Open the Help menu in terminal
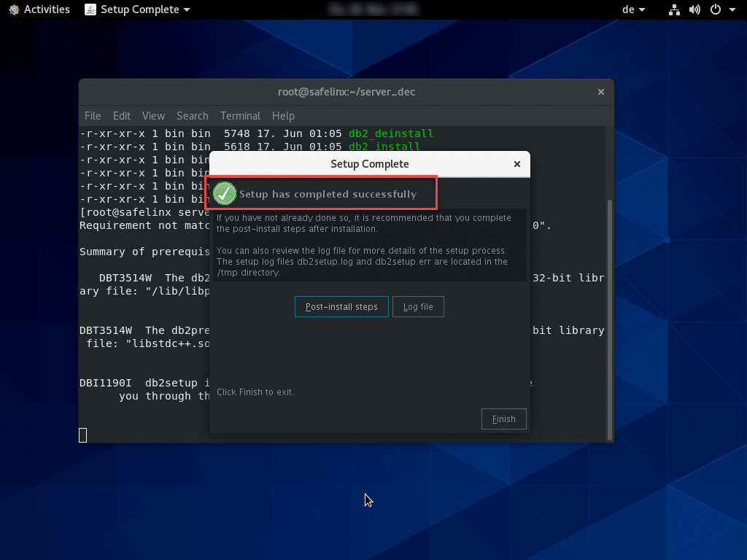Image resolution: width=747 pixels, height=560 pixels. pyautogui.click(x=283, y=116)
